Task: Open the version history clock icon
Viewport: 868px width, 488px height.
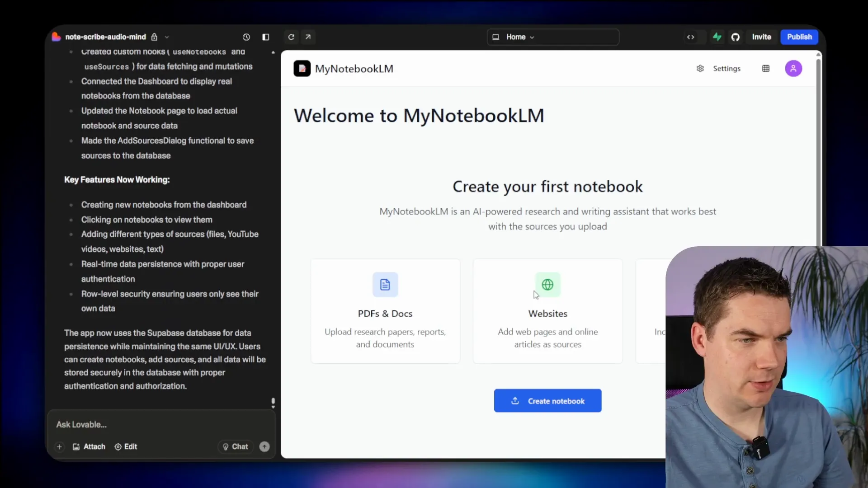Action: click(246, 37)
